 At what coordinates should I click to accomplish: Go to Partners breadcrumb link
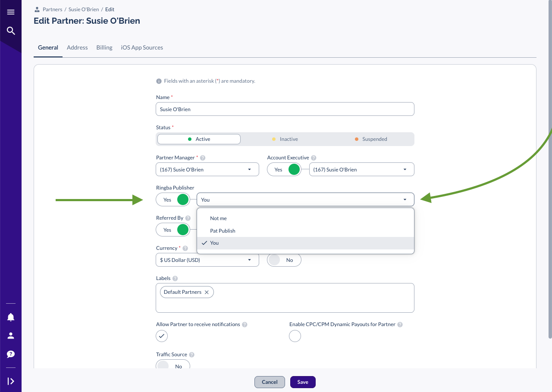[53, 9]
